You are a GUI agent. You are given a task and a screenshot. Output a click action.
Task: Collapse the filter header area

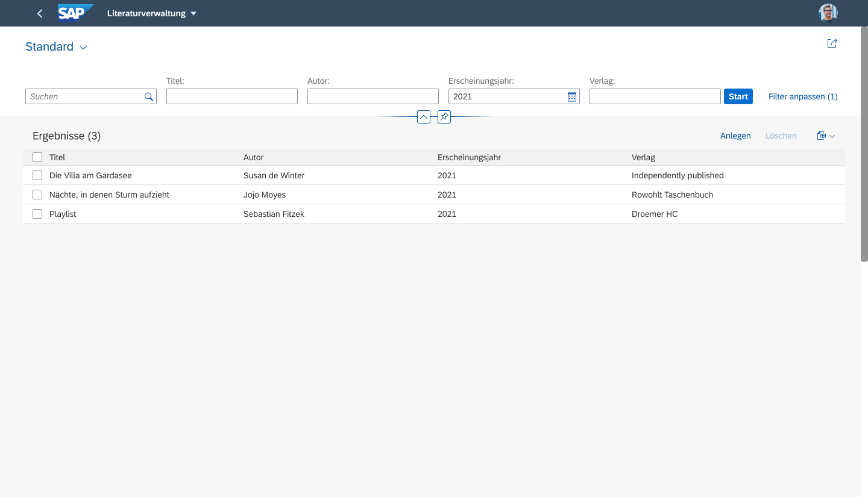(x=424, y=117)
